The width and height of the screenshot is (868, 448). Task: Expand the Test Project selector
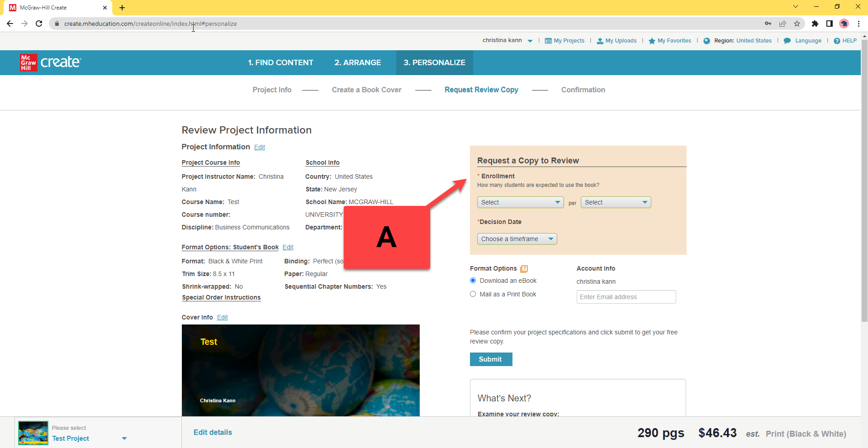(124, 438)
